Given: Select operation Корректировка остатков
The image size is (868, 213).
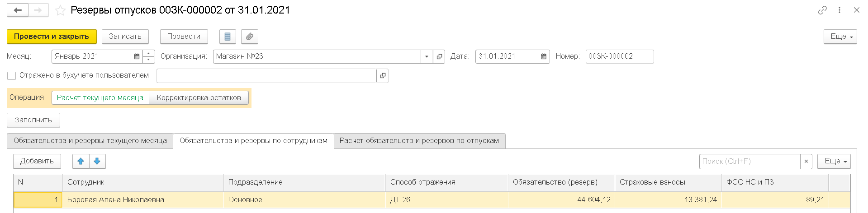Looking at the screenshot, I should point(199,98).
